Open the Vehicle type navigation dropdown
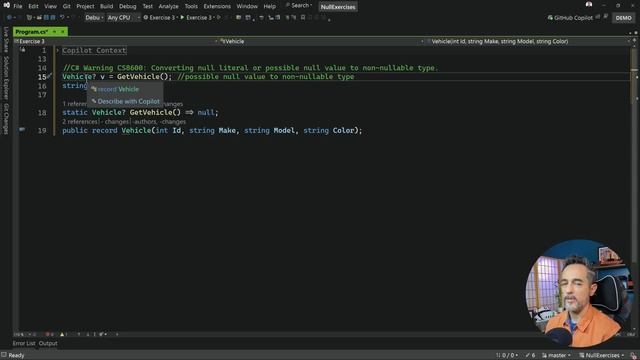 click(x=322, y=41)
